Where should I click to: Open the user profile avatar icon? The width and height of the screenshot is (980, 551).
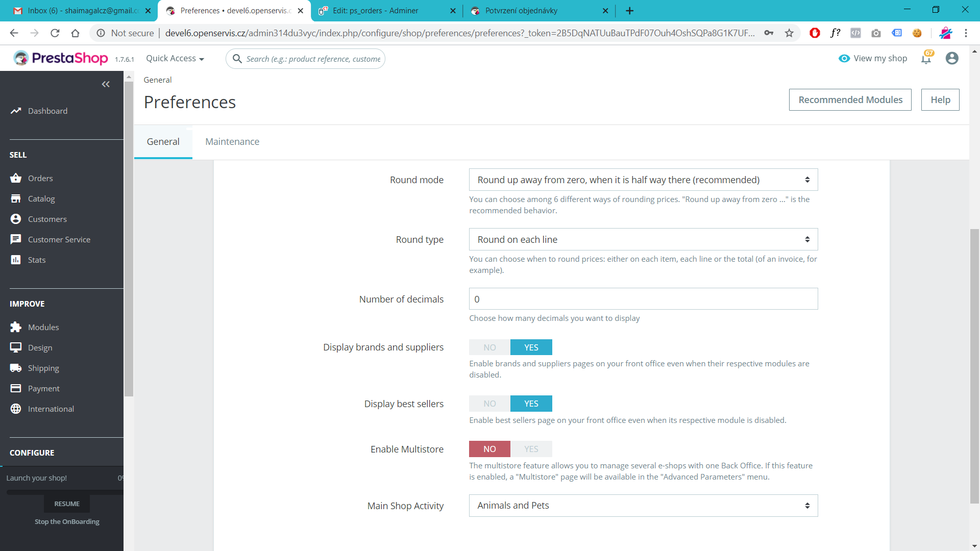pyautogui.click(x=951, y=58)
